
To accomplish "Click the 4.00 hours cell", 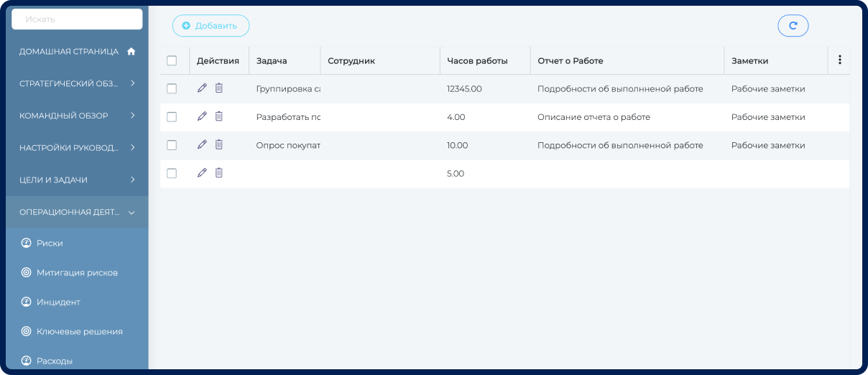I will tap(484, 116).
